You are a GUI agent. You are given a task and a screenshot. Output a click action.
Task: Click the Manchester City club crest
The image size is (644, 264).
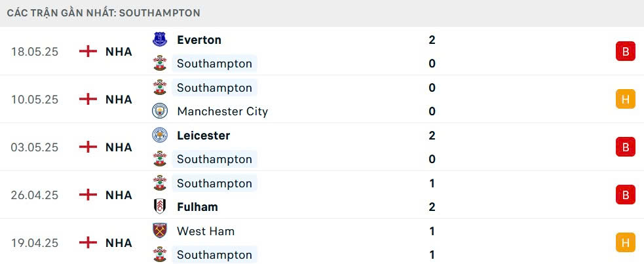click(x=160, y=111)
